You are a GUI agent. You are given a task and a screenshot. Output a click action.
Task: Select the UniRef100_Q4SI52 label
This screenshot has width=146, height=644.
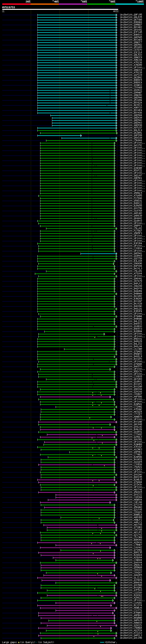(x=131, y=146)
